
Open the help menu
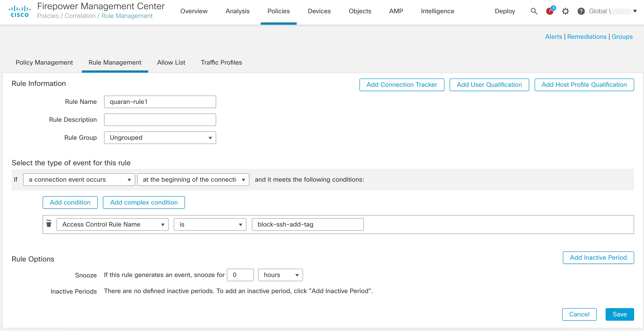tap(581, 11)
